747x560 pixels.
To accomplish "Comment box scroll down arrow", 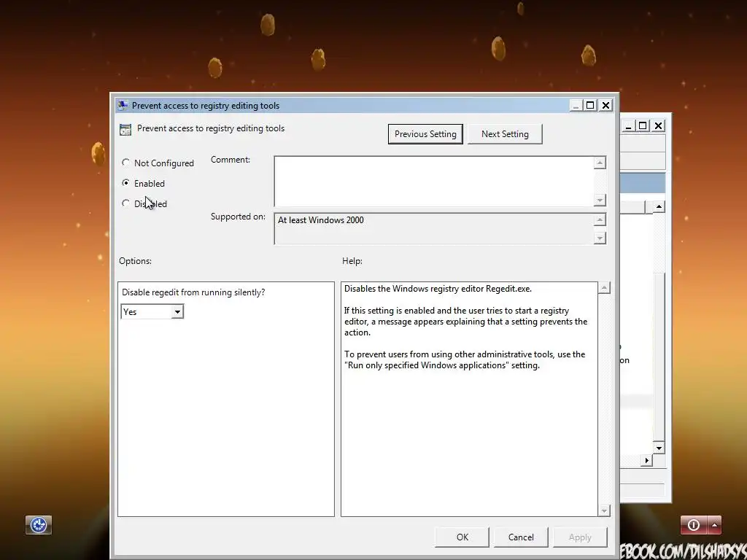I will [x=600, y=200].
